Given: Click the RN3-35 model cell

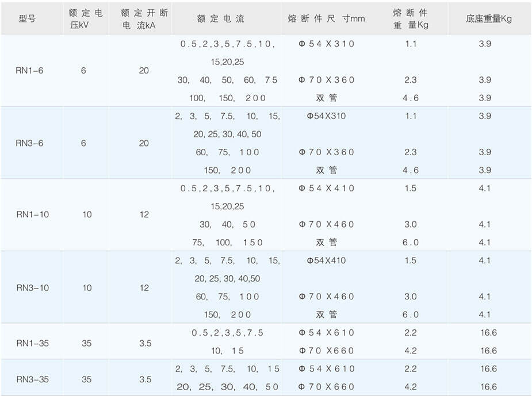Looking at the screenshot, I should point(33,379).
